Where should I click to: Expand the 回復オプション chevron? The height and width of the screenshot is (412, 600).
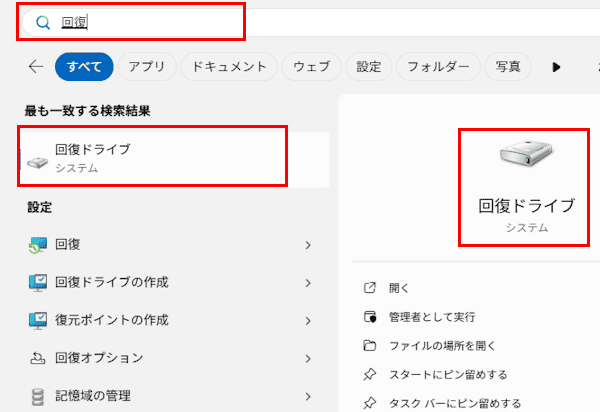308,359
